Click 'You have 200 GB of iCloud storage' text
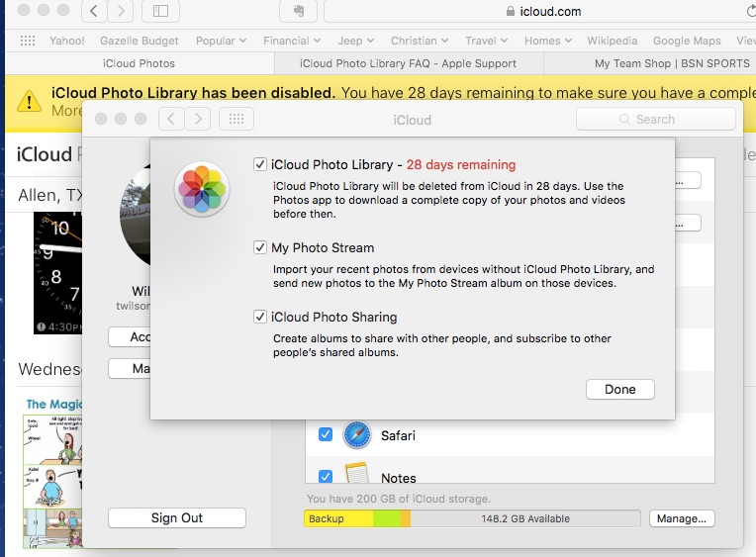Screen dimensions: 756x557 [x=399, y=499]
